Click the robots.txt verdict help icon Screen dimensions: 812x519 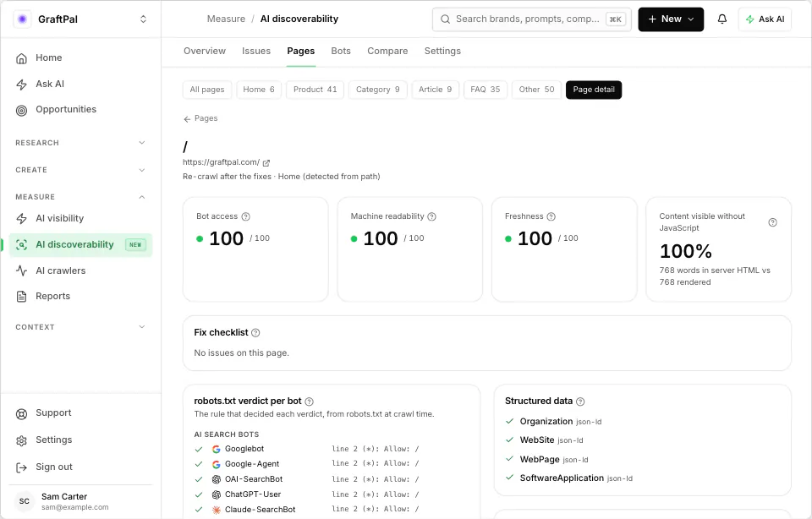pos(310,402)
